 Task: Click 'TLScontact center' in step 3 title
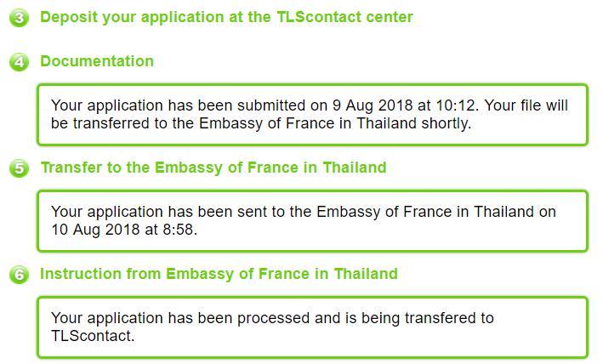345,17
